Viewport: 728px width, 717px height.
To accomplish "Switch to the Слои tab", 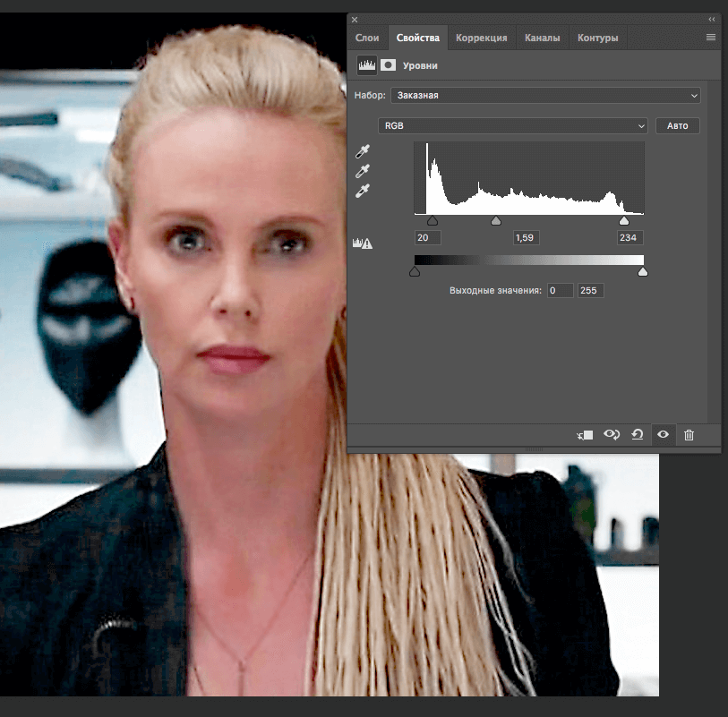I will click(367, 38).
